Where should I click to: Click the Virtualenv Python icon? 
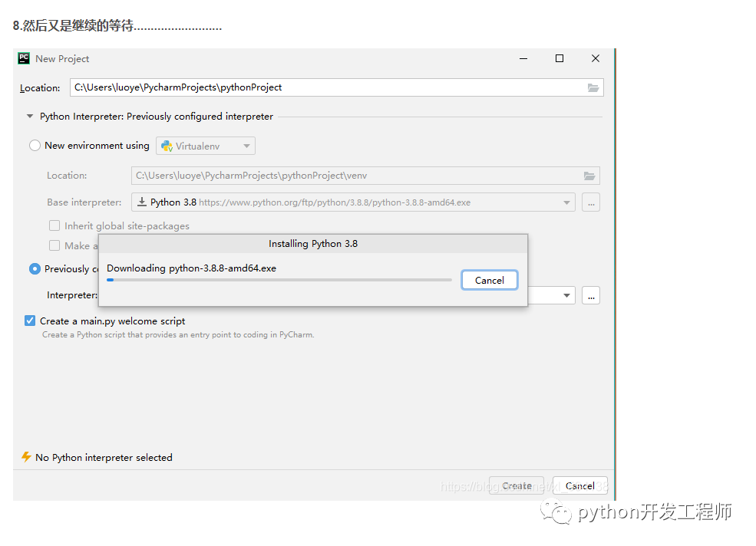pos(167,146)
